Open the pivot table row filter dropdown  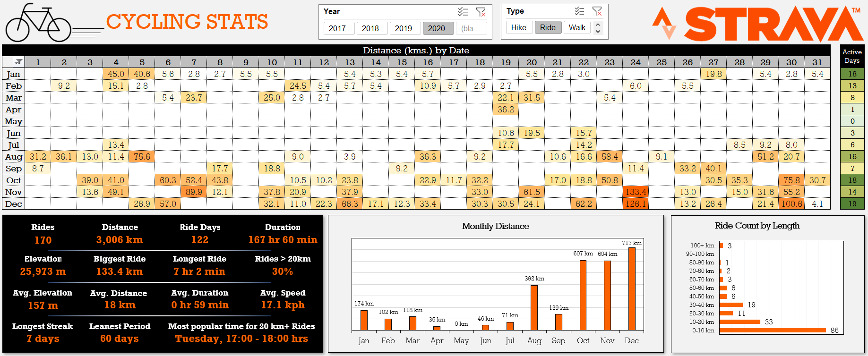[x=18, y=62]
